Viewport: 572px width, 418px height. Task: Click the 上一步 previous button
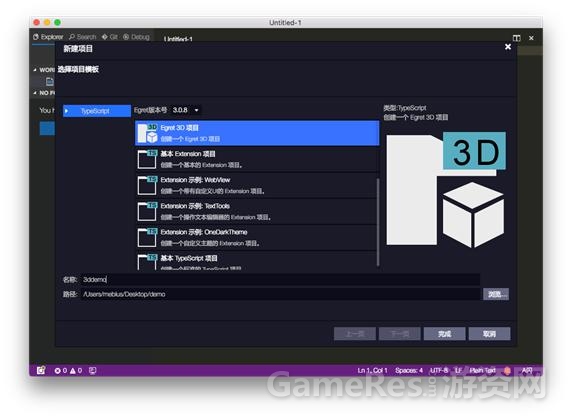coord(355,334)
